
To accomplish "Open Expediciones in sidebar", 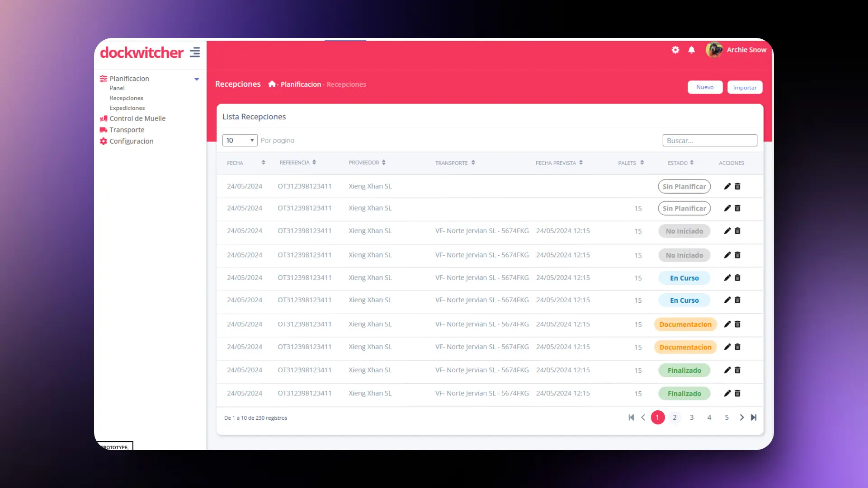I will pyautogui.click(x=127, y=108).
